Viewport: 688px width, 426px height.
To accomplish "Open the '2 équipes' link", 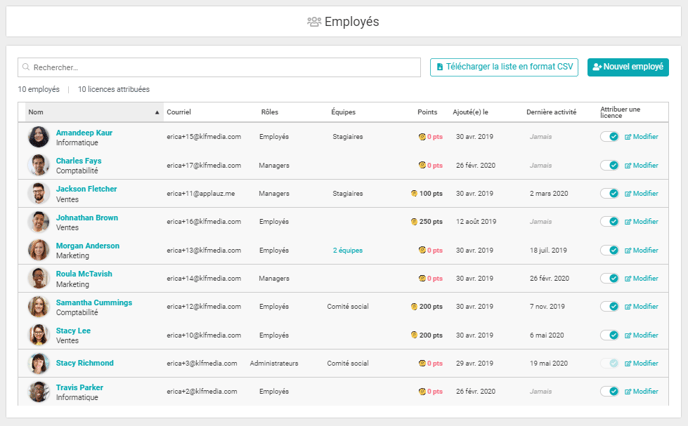I will tap(348, 251).
